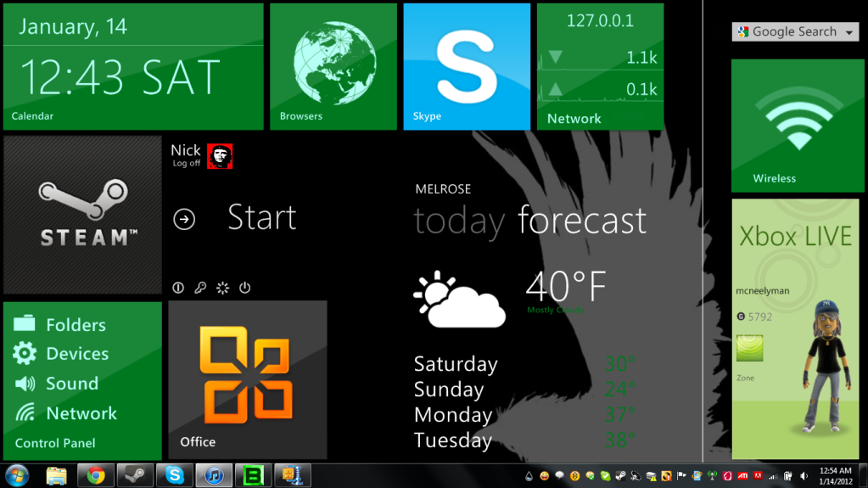Click the Saturday forecast row

coord(524,364)
